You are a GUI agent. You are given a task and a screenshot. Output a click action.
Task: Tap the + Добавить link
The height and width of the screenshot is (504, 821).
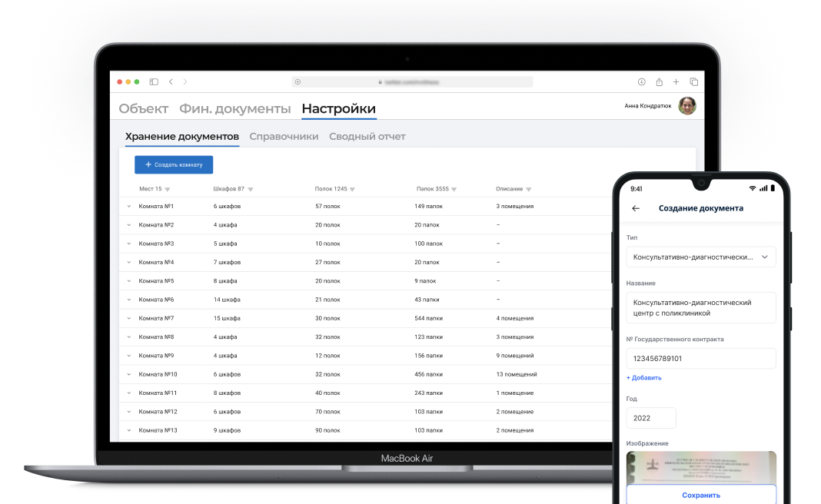(643, 378)
